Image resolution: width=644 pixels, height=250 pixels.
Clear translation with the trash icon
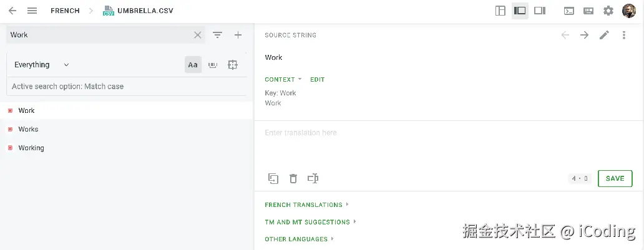click(x=293, y=179)
